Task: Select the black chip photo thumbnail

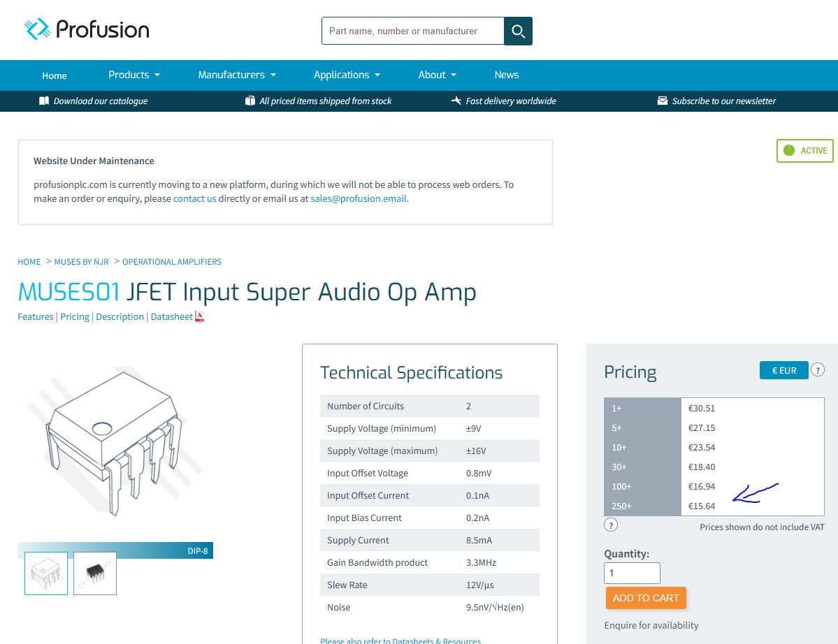Action: (94, 573)
